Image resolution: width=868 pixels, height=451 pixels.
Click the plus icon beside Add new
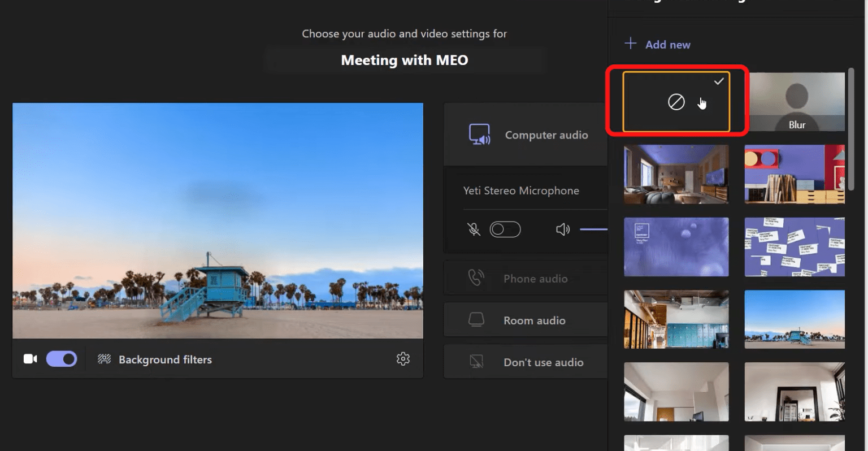[630, 43]
